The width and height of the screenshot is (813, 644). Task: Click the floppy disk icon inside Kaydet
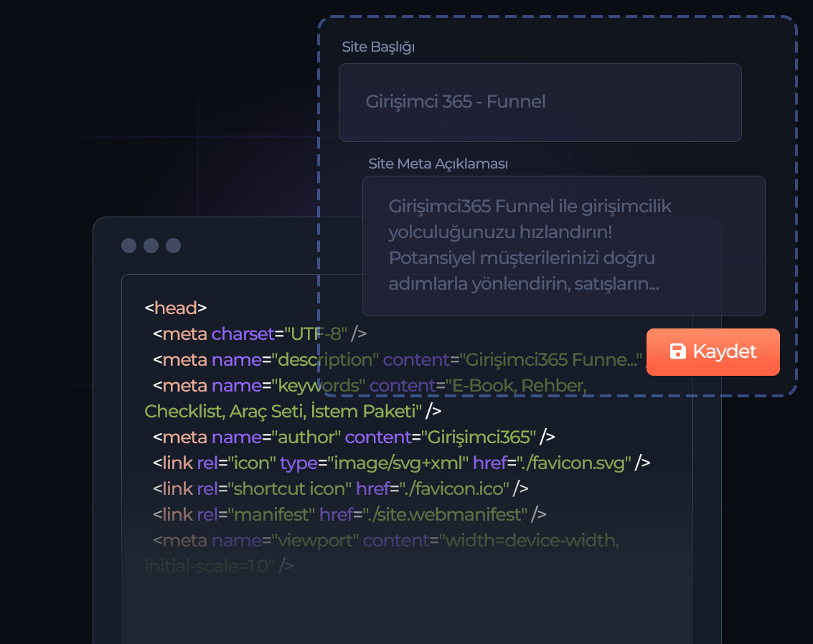point(677,351)
